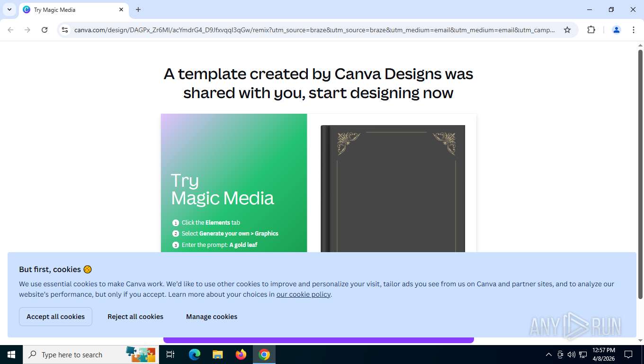The image size is (644, 364).
Task: Open a new browser tab
Action: [x=138, y=9]
